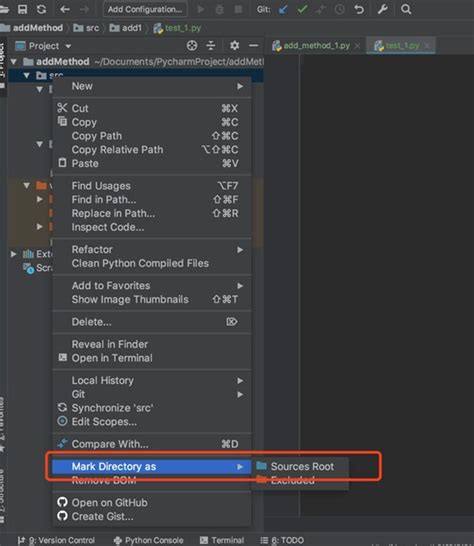Open Settings via the wrench icon

382,9
